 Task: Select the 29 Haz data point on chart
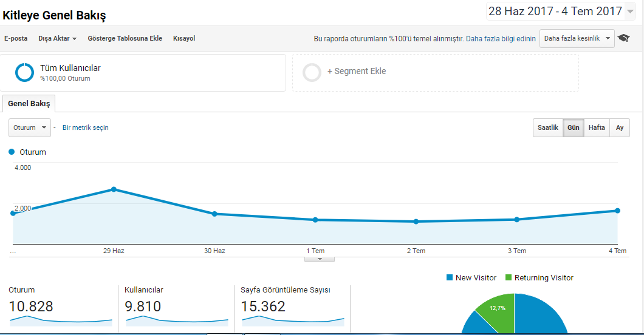click(x=114, y=189)
